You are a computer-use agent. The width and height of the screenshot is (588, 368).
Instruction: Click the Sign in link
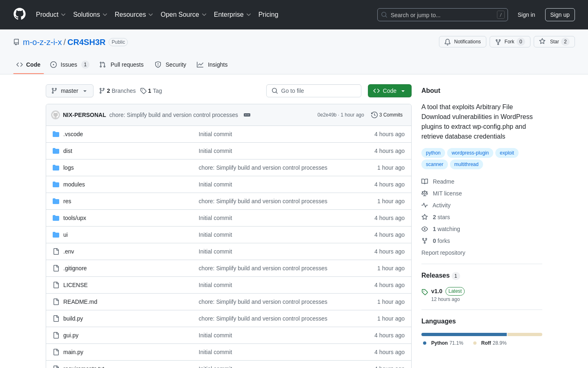pyautogui.click(x=526, y=15)
